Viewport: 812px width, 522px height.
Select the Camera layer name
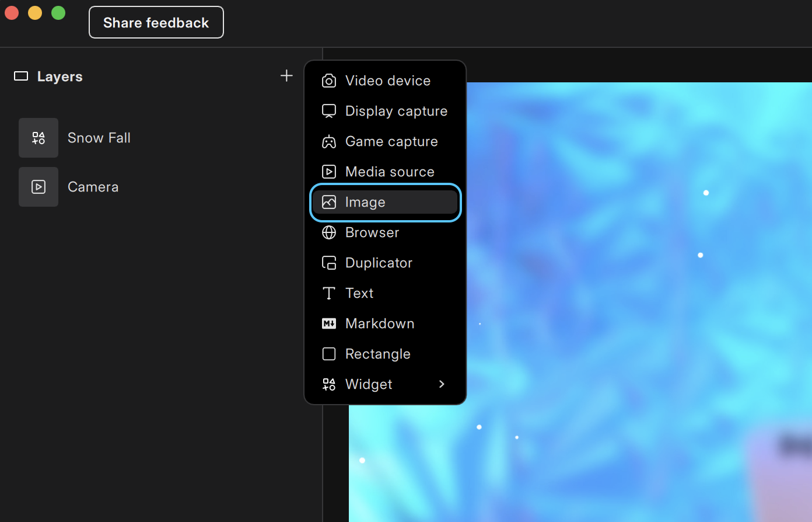(x=93, y=187)
